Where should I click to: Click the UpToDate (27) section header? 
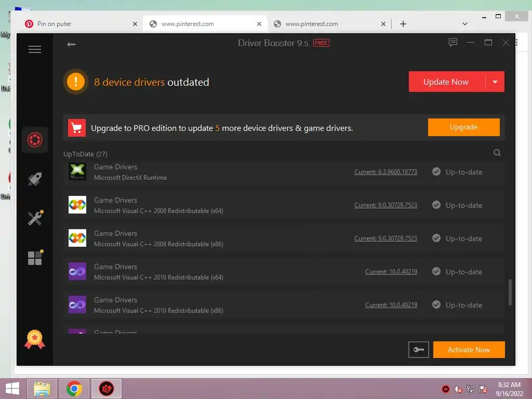coord(86,154)
